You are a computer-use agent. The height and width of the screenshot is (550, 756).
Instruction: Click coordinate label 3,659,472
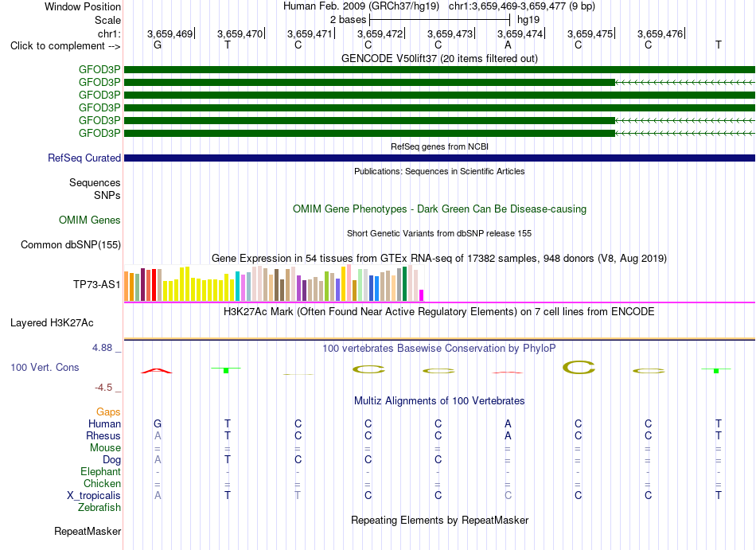[x=380, y=33]
